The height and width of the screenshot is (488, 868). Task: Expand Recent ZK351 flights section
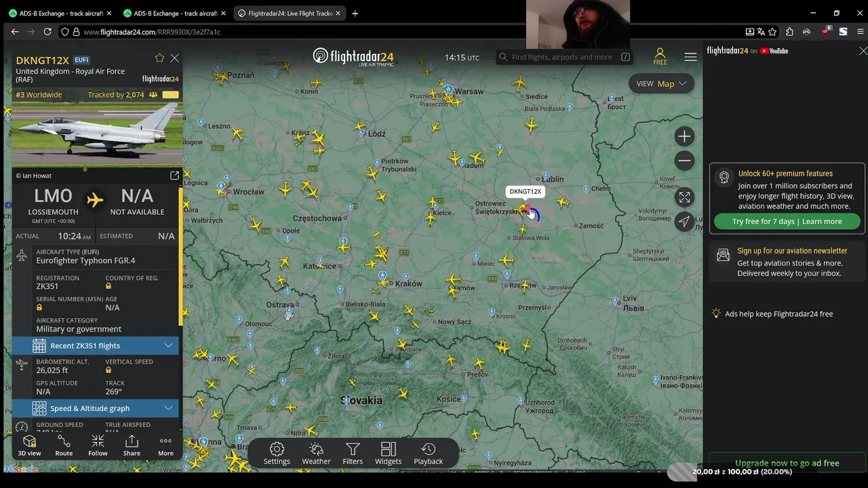point(96,346)
